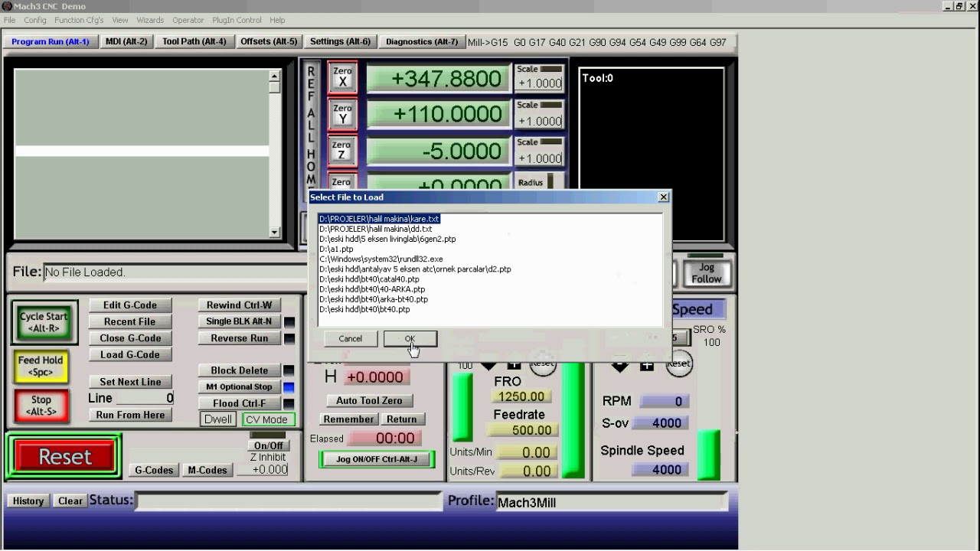Click G-code window scroll up arrow
The width and height of the screenshot is (980, 551).
275,77
